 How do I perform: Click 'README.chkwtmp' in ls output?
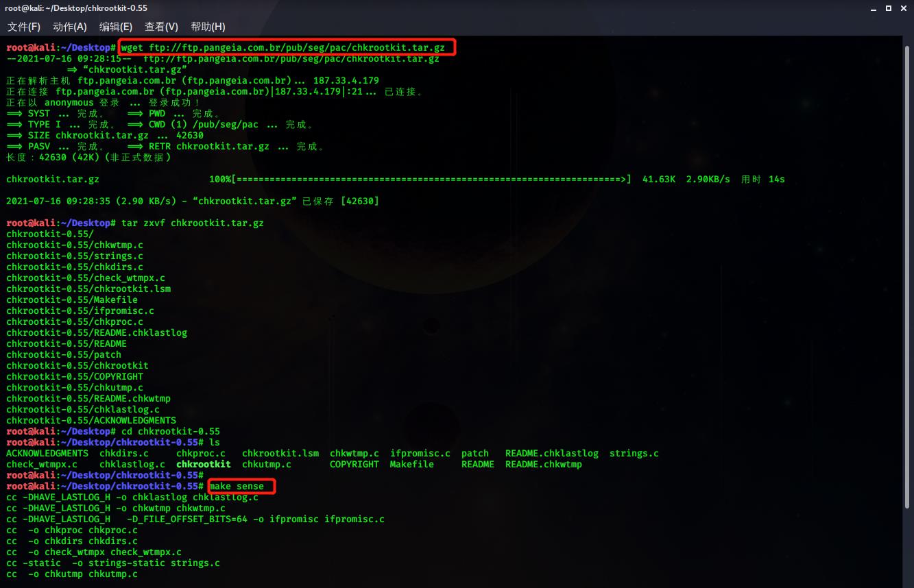pyautogui.click(x=544, y=464)
